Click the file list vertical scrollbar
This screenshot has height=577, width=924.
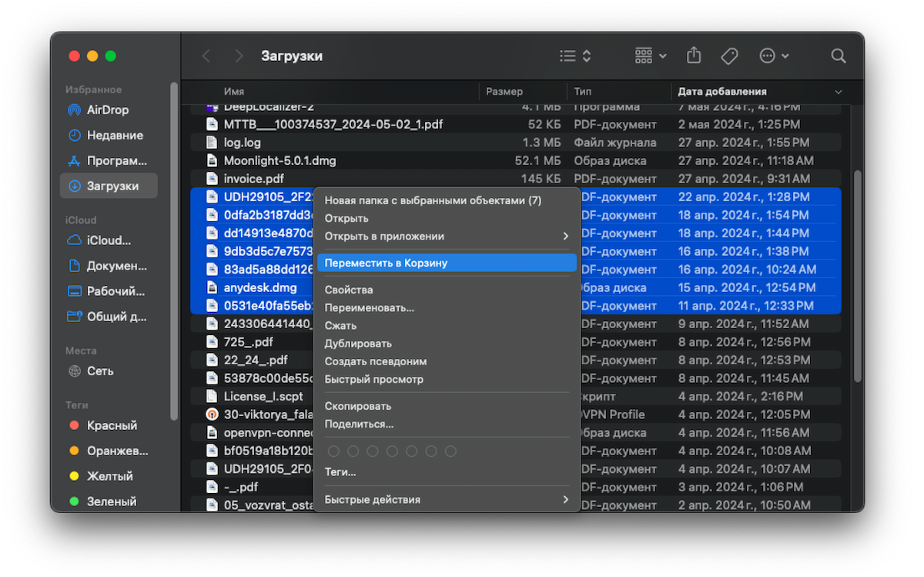click(x=858, y=275)
